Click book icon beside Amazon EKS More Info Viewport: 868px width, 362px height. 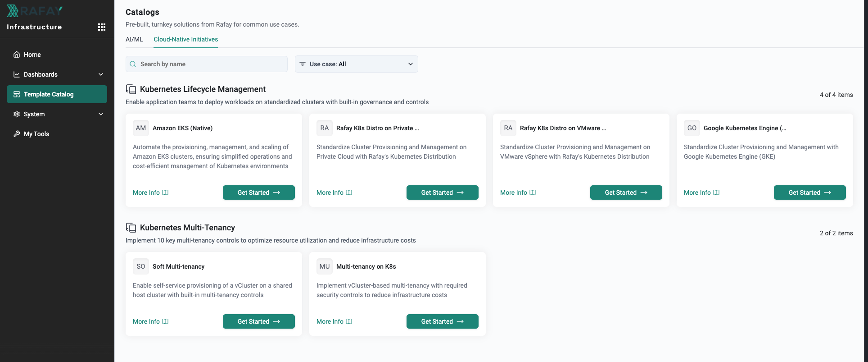[165, 192]
